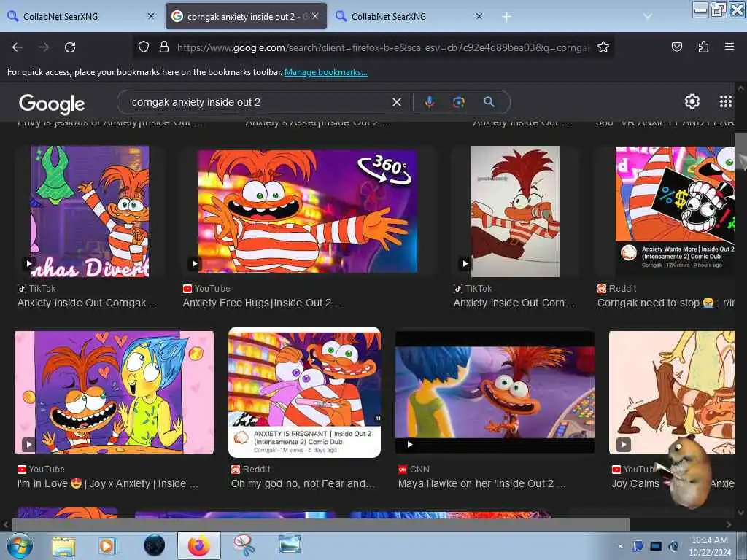Open the I'm in Love Joy x Anxiety thumbnail
The width and height of the screenshot is (747, 560).
[115, 392]
